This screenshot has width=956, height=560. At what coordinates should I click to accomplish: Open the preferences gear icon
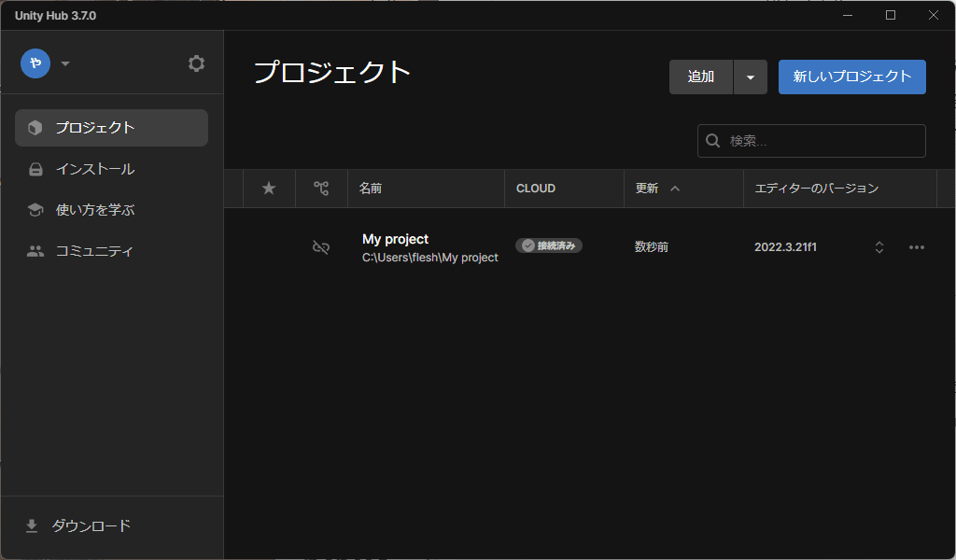click(x=196, y=63)
